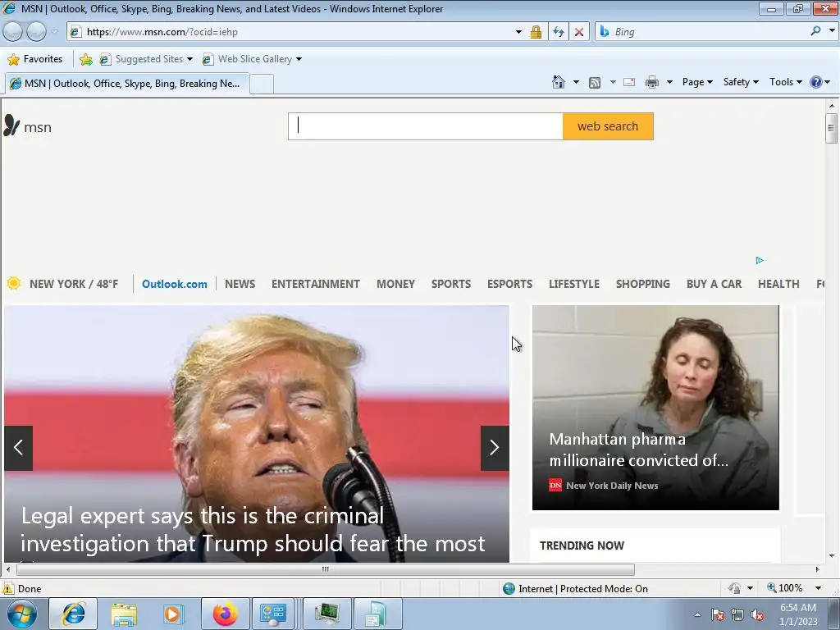The image size is (840, 630).
Task: Open the SHOPPING link
Action: (643, 284)
